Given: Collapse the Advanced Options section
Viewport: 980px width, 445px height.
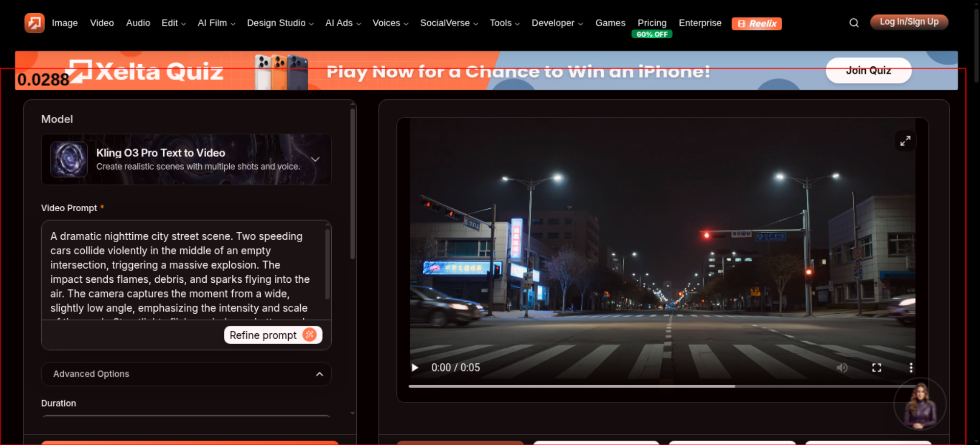Looking at the screenshot, I should tap(186, 374).
